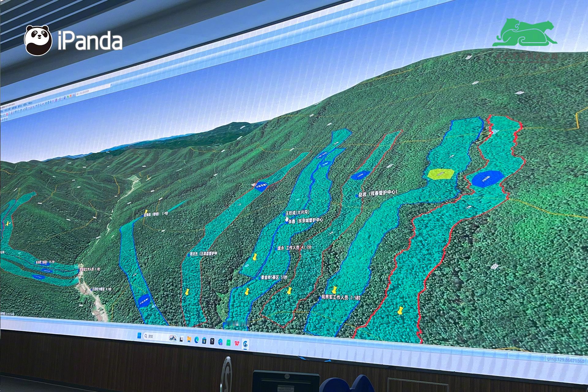Select label 王劲松10赛区 4.3分
The image size is (588, 392).
click(101, 289)
